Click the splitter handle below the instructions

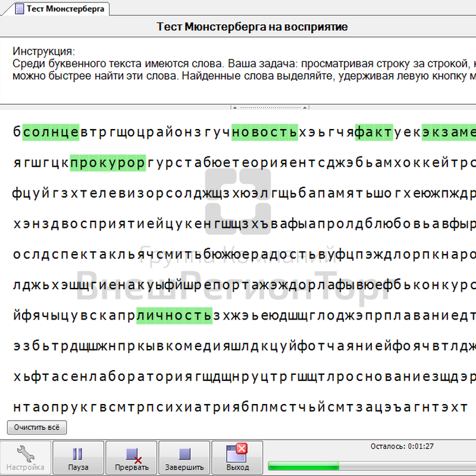(x=271, y=108)
